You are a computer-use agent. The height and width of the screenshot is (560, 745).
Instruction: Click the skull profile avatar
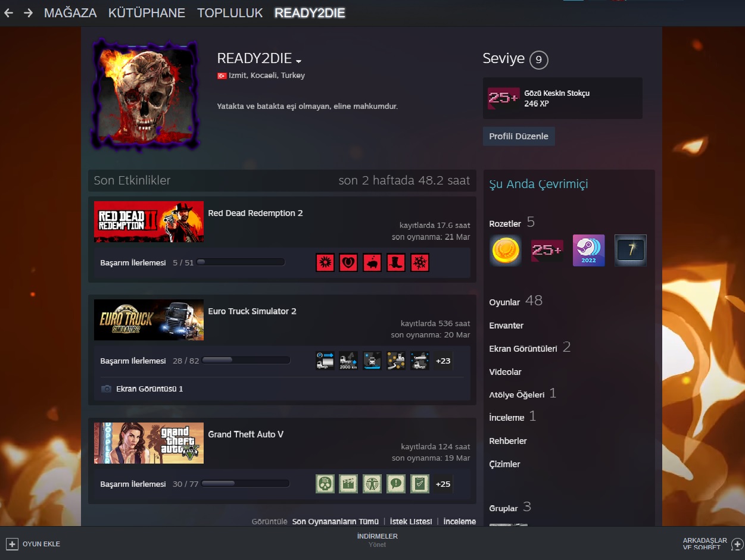146,95
